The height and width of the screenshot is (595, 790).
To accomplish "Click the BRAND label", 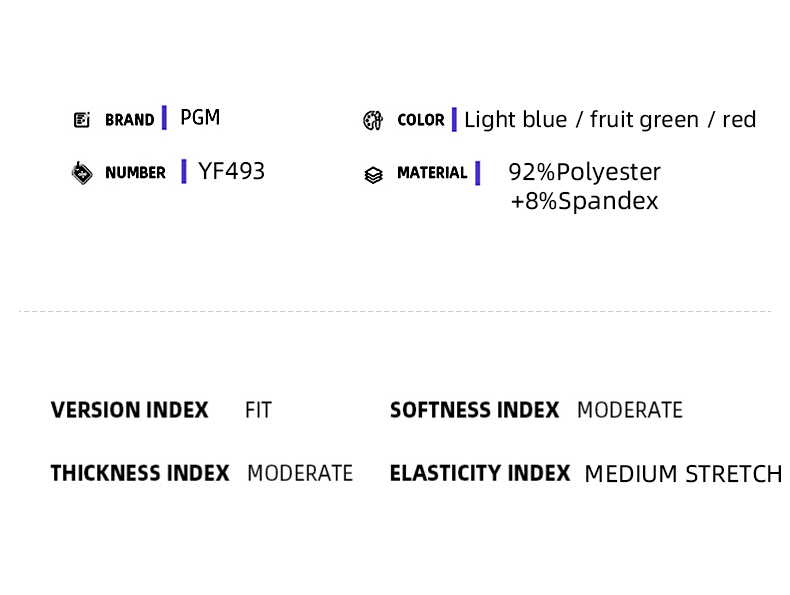I will 129,120.
